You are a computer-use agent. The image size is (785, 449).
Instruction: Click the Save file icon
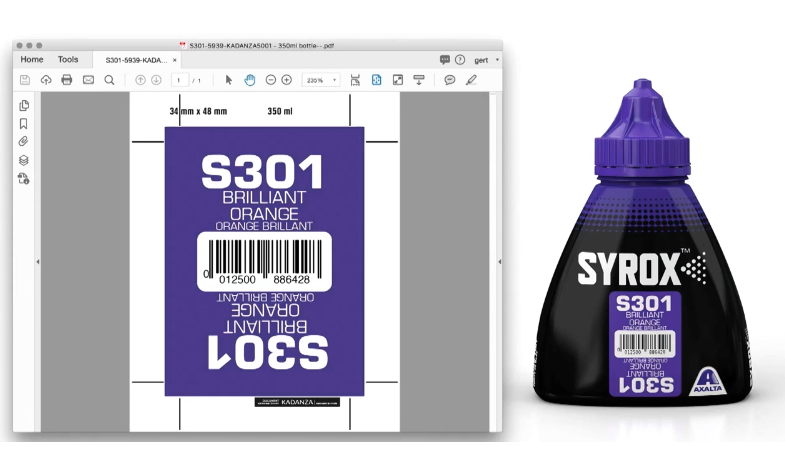(x=25, y=80)
